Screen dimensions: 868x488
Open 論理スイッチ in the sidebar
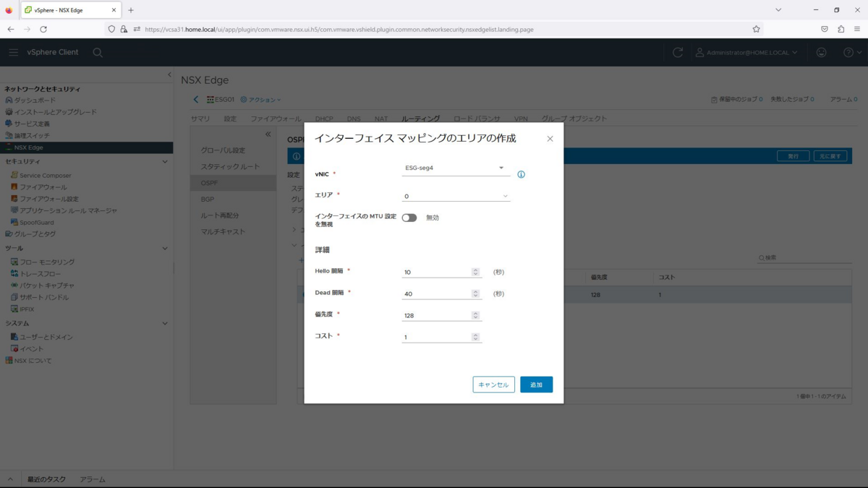(x=32, y=136)
